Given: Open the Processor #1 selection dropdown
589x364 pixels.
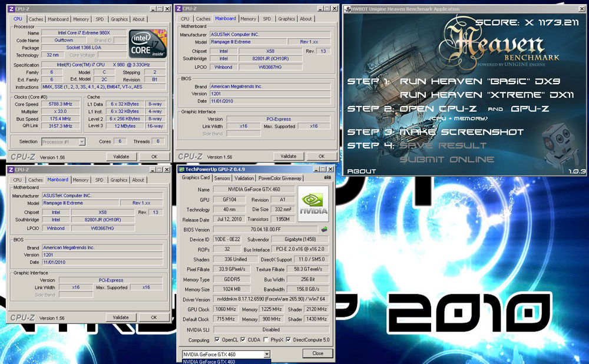Looking at the screenshot, I should (x=82, y=141).
